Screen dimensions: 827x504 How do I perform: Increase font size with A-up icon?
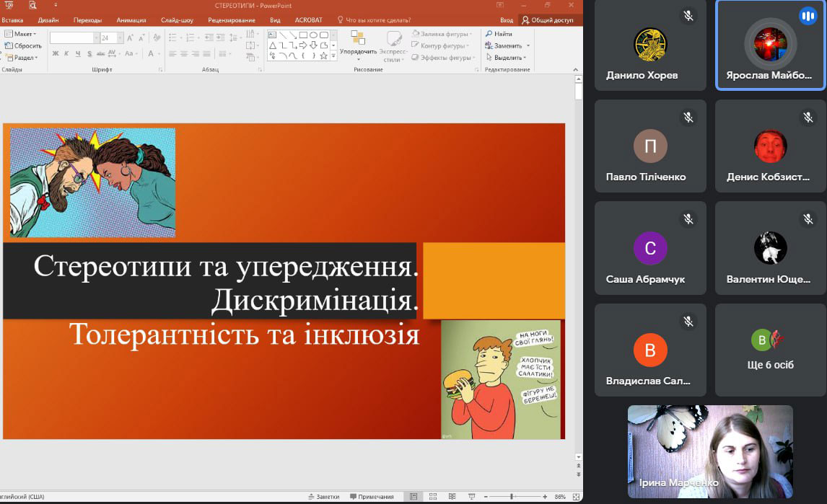130,38
